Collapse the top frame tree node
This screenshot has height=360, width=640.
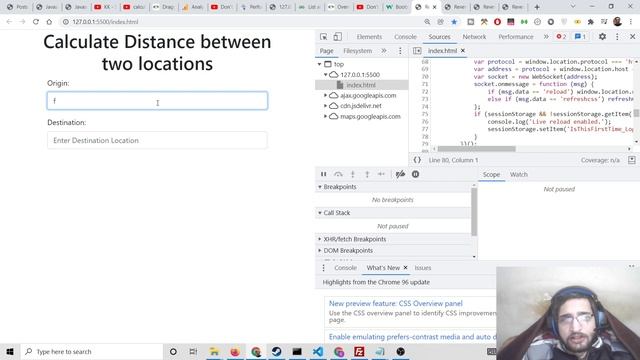point(320,64)
